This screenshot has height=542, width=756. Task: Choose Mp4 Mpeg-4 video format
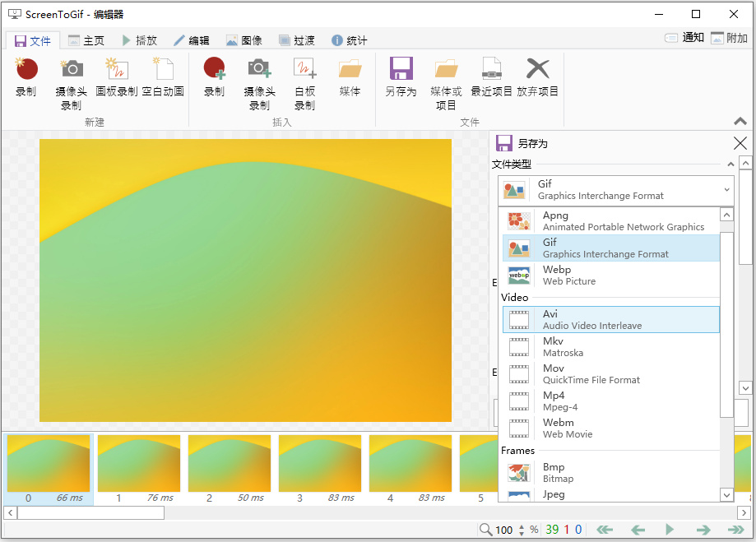pyautogui.click(x=610, y=401)
